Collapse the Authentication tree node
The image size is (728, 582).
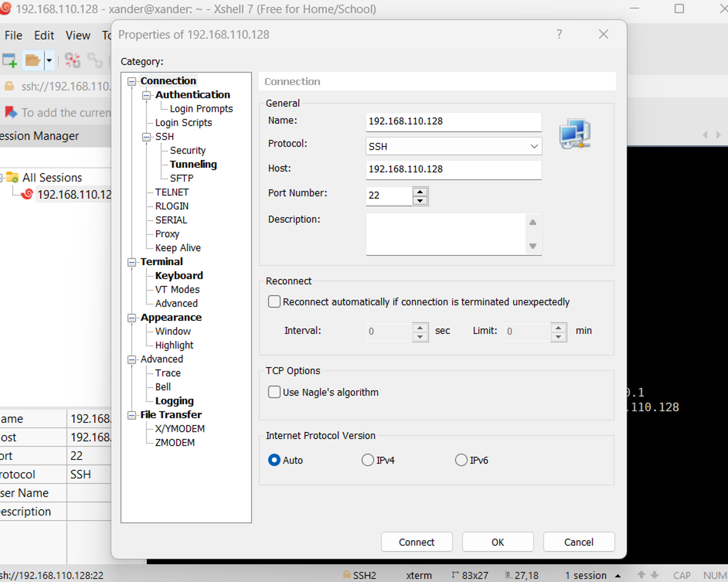(146, 95)
